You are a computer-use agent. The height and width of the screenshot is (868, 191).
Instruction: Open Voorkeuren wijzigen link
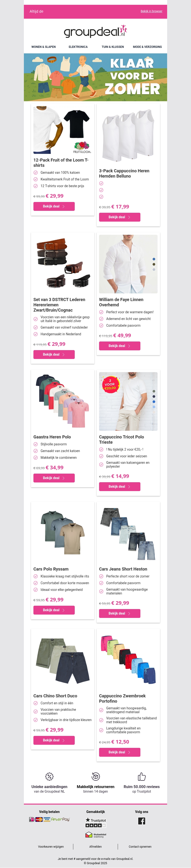point(51,846)
